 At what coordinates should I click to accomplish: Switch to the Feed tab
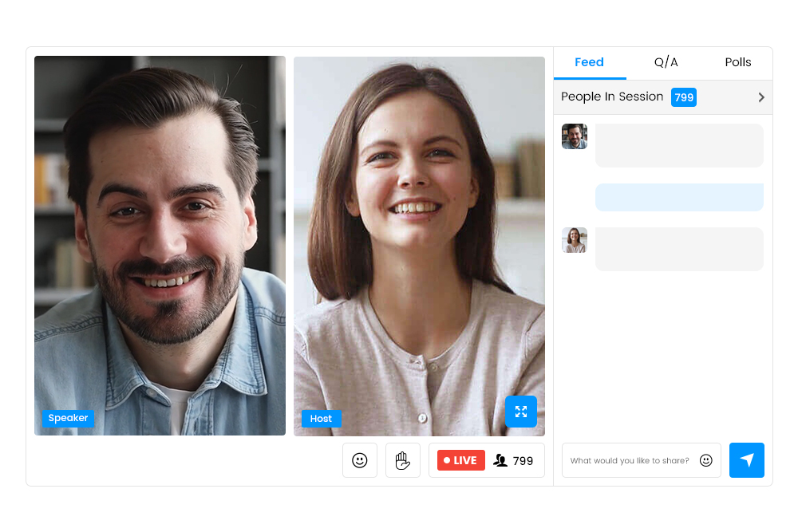coord(589,62)
